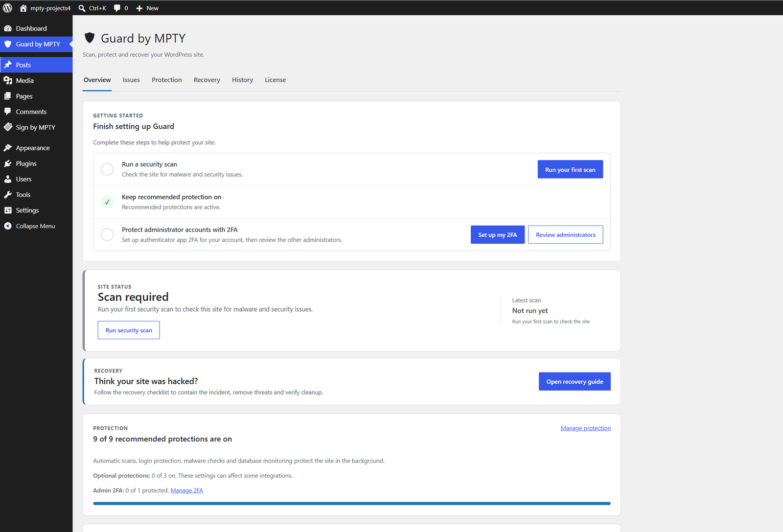Open the History tab
The width and height of the screenshot is (783, 532).
242,80
